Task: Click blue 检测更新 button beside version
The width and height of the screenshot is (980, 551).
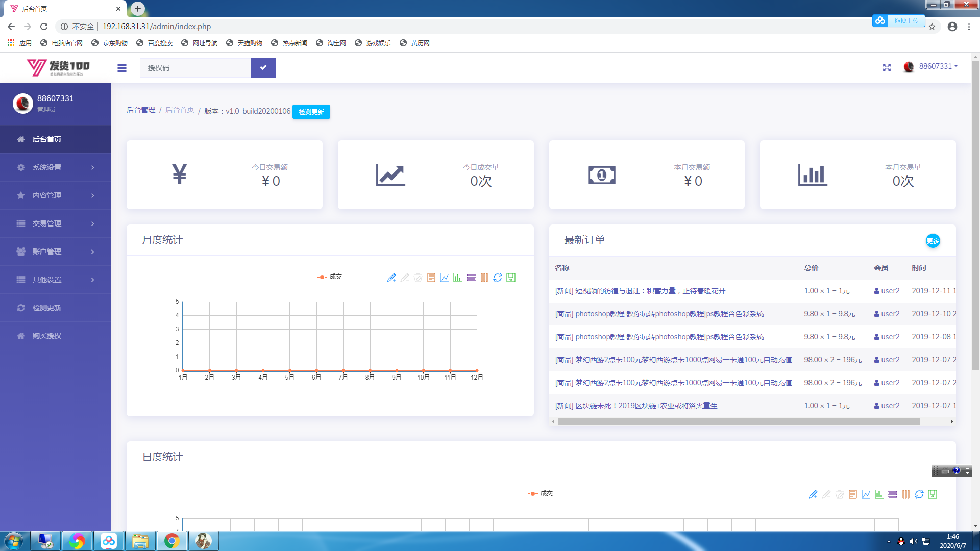Action: click(311, 112)
